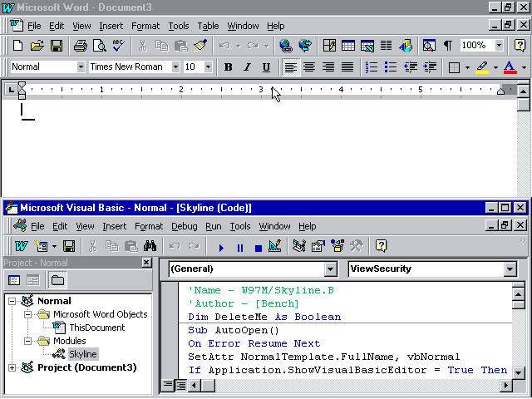Align text right

(x=328, y=67)
